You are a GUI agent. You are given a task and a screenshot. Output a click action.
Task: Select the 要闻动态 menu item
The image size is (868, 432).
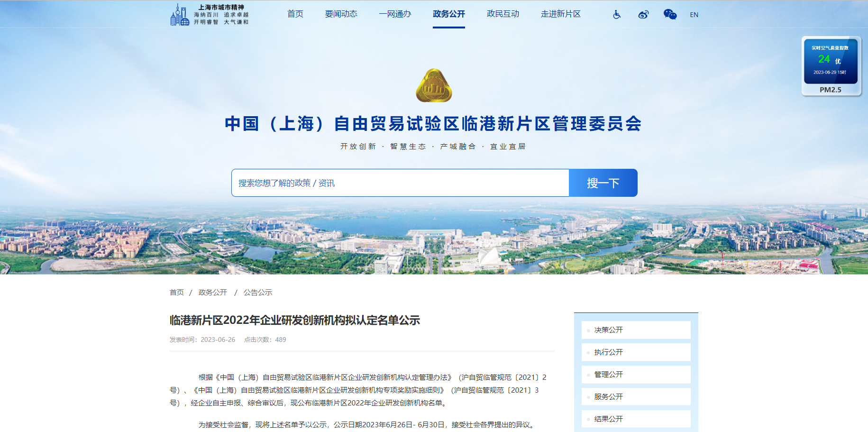[341, 14]
